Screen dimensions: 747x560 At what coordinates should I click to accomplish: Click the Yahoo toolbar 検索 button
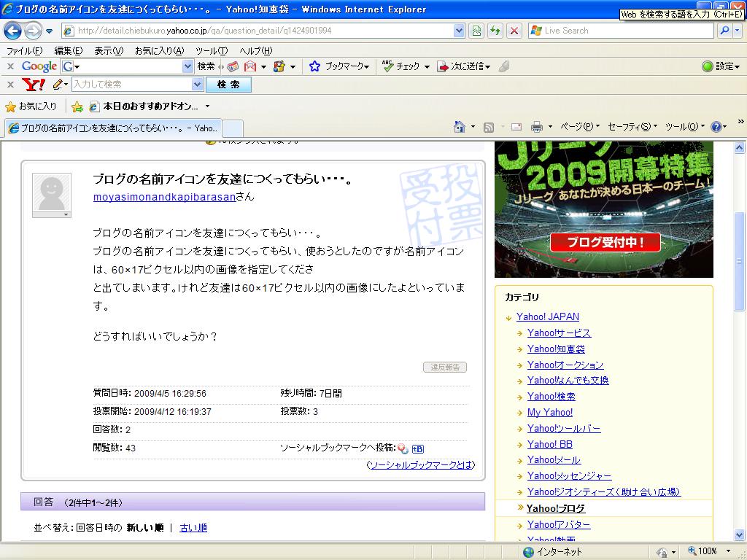(228, 85)
